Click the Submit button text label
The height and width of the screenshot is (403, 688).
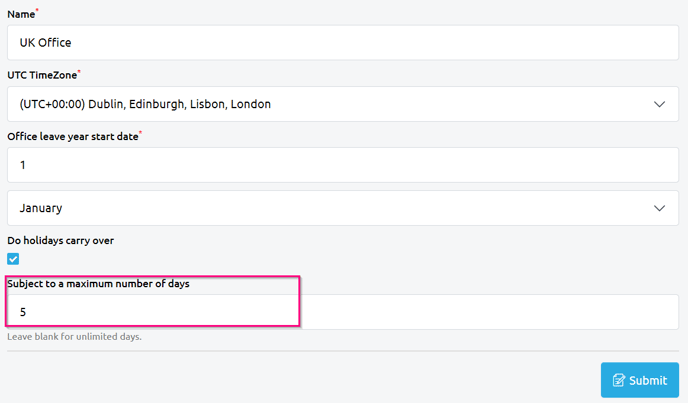(648, 380)
